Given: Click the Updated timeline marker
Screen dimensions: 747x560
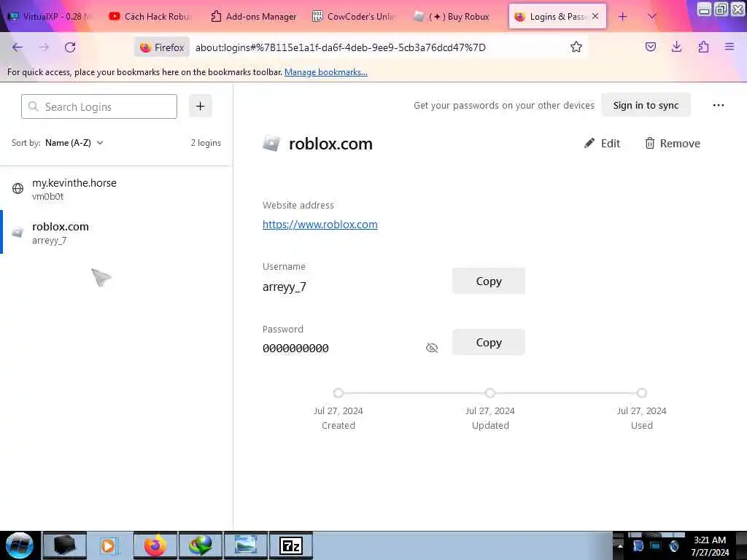Looking at the screenshot, I should 489,393.
